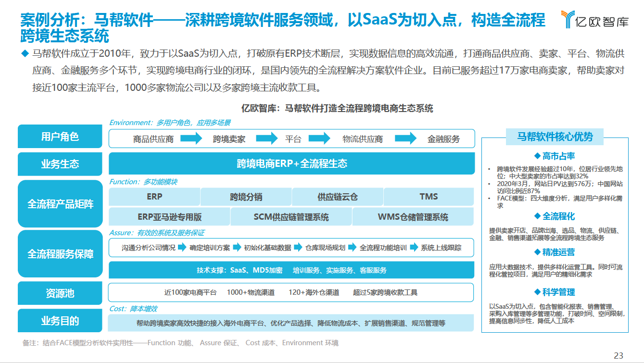This screenshot has width=644, height=363.
Task: Click 商品供应商 in the role flow
Action: point(153,139)
